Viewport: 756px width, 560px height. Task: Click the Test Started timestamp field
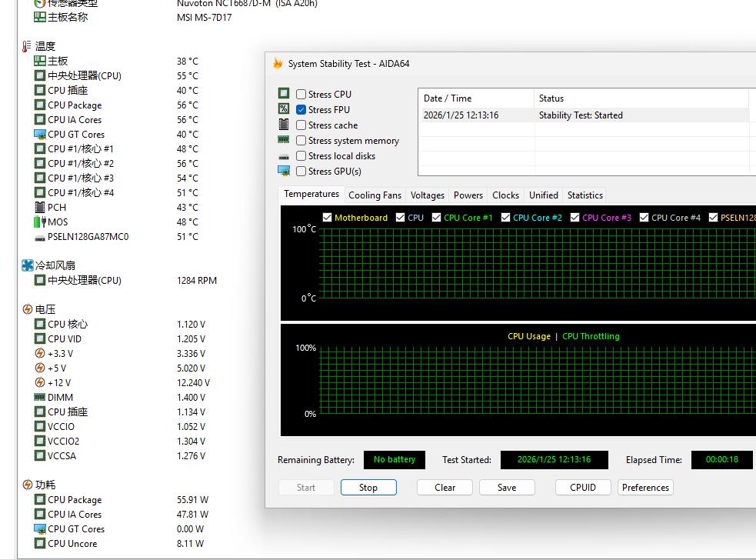[554, 460]
